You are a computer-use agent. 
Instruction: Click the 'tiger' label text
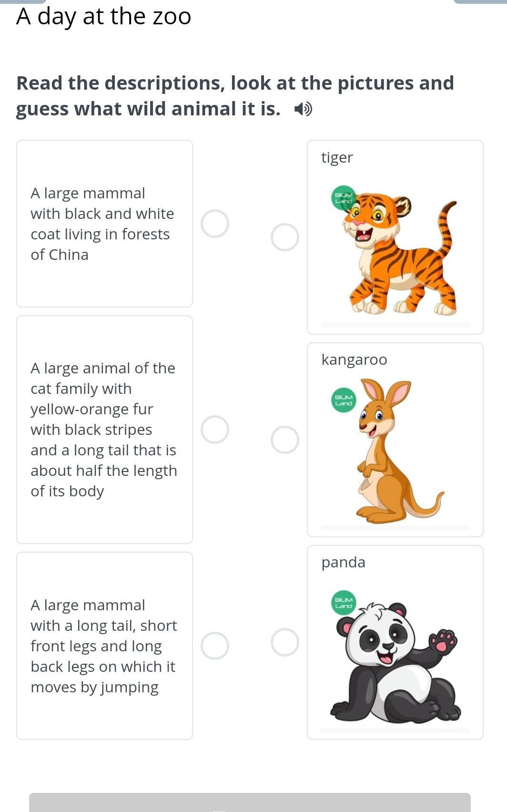(x=337, y=157)
